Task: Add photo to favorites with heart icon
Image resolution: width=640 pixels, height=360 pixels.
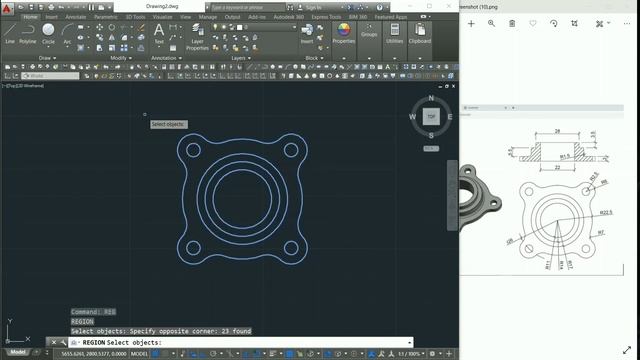Action: (x=533, y=24)
